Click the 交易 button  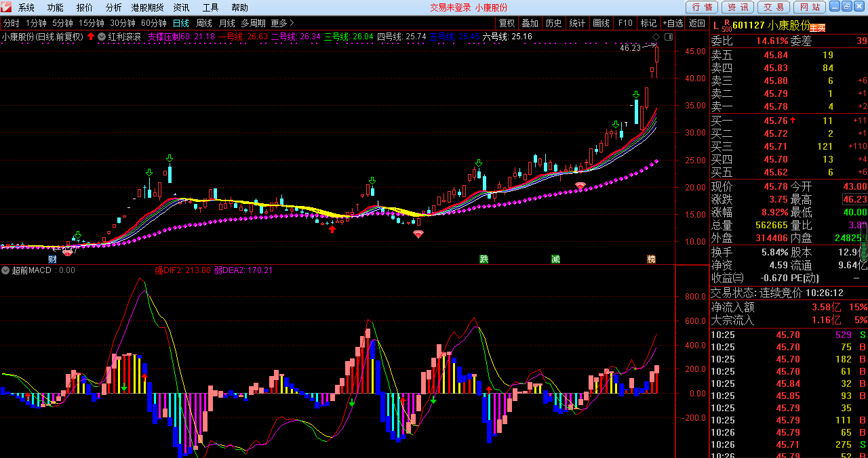[x=773, y=7]
